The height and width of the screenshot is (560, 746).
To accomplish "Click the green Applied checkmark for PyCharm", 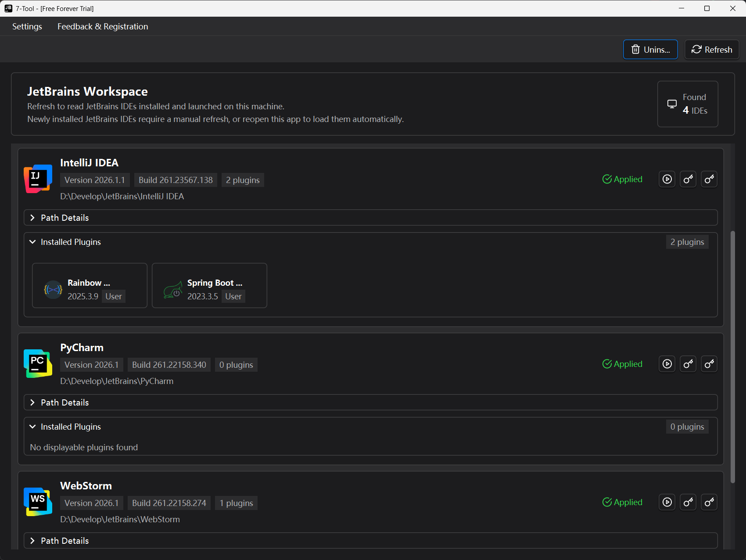I will [607, 364].
